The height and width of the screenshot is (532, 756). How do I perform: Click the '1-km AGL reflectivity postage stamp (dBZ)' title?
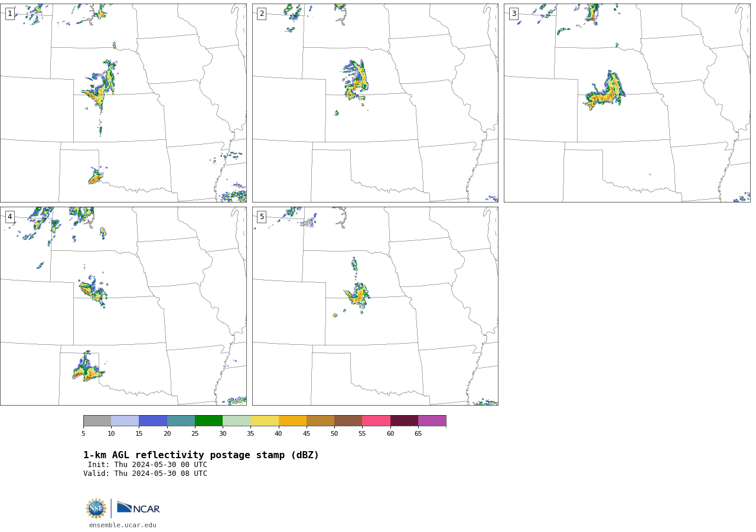coord(201,455)
